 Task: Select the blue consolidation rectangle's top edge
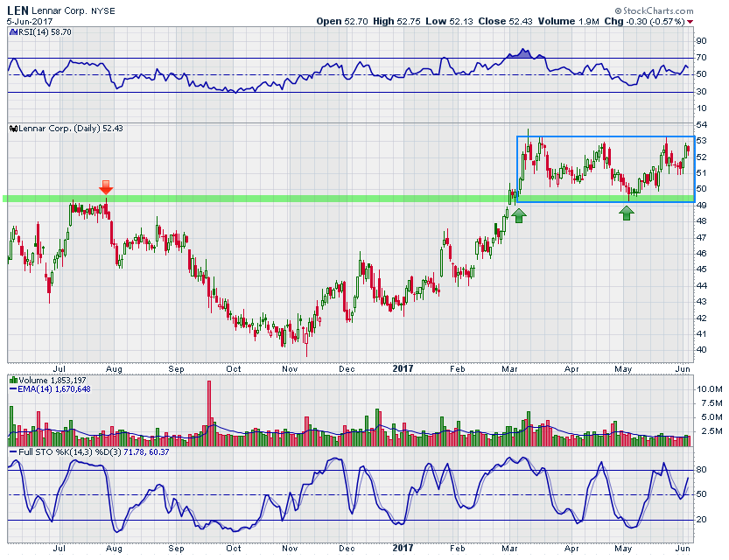(604, 136)
